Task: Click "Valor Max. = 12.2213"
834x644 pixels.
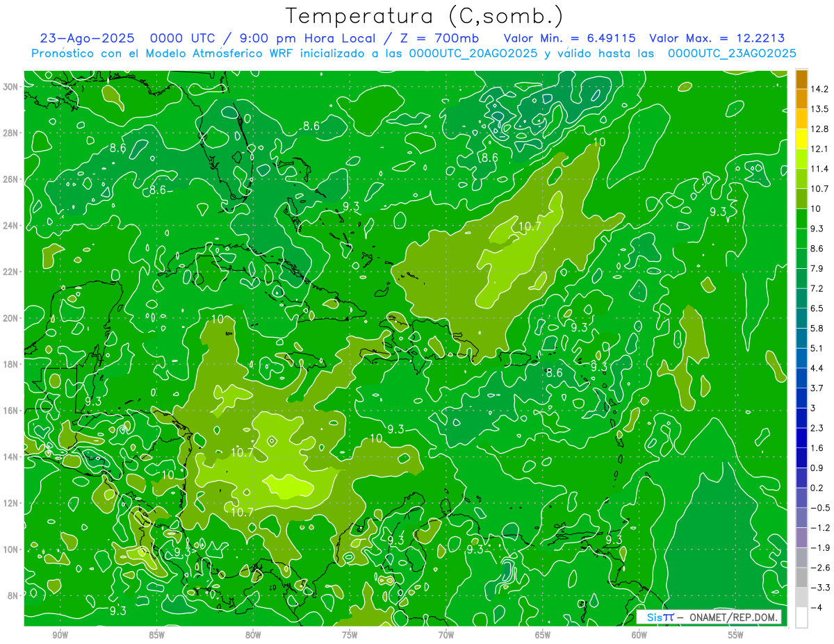Action: tap(717, 38)
